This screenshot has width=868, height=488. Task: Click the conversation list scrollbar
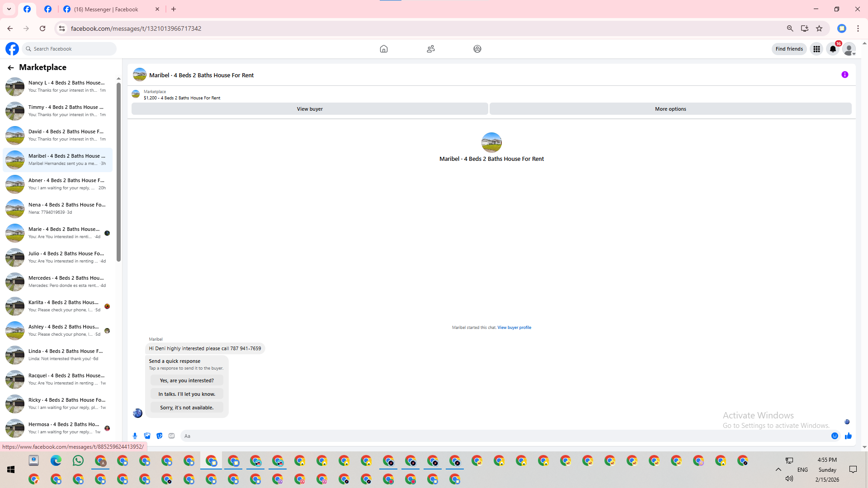click(118, 172)
